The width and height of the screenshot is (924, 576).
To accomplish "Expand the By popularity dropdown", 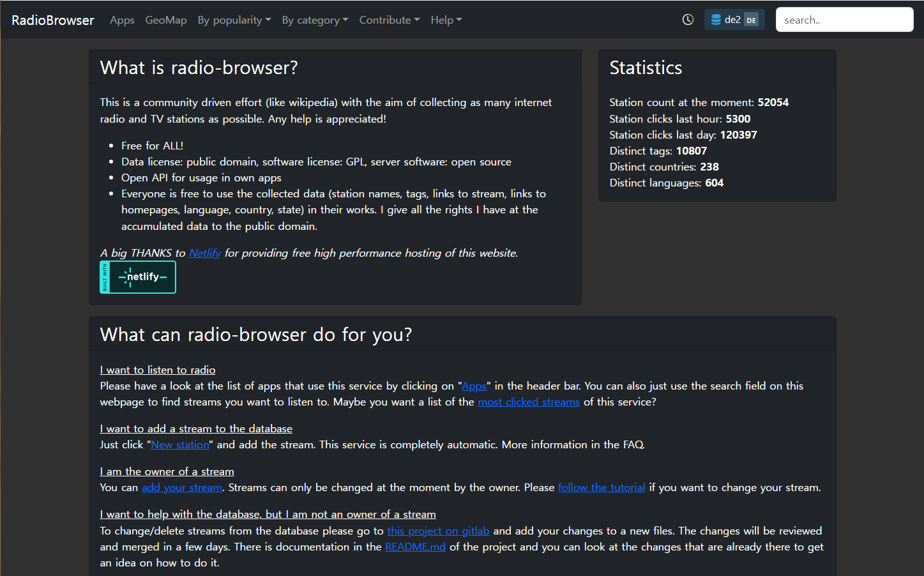I will [234, 20].
